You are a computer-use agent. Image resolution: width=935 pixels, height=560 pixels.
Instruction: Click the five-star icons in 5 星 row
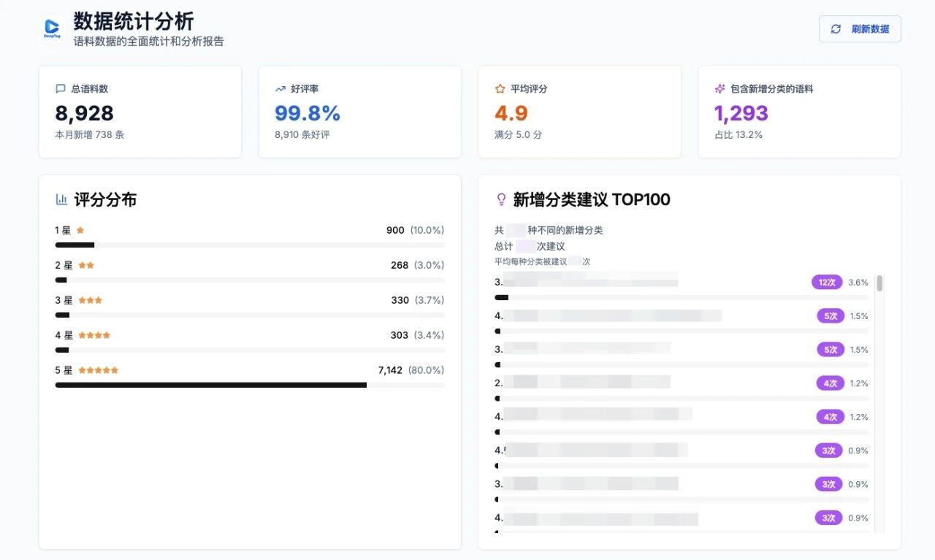tap(98, 370)
